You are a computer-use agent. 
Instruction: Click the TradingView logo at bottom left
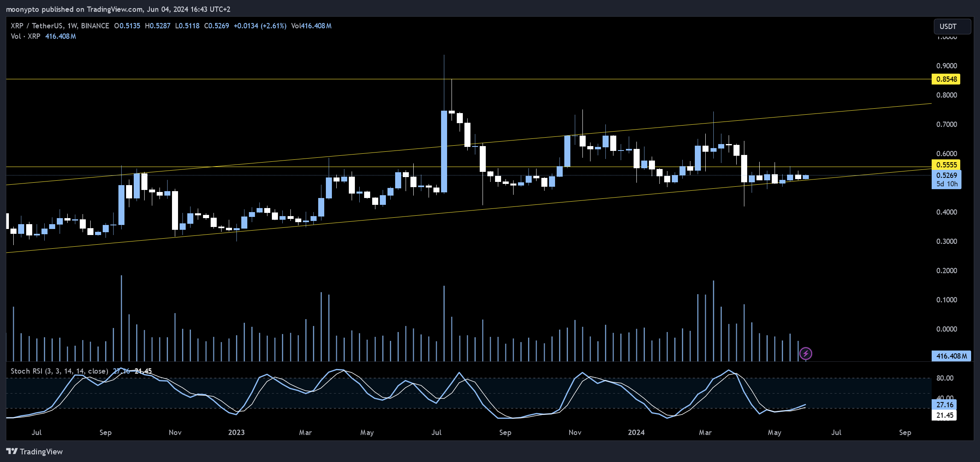[35, 452]
